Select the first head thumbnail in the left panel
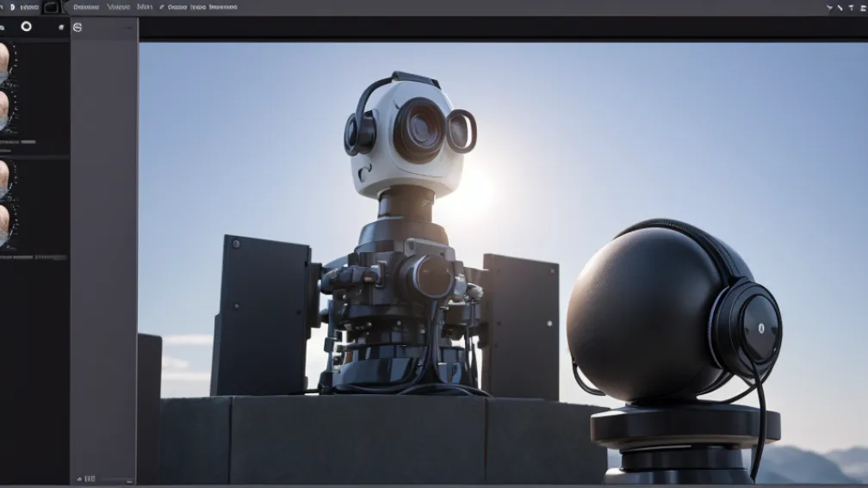Viewport: 868px width, 488px height. [x=5, y=63]
